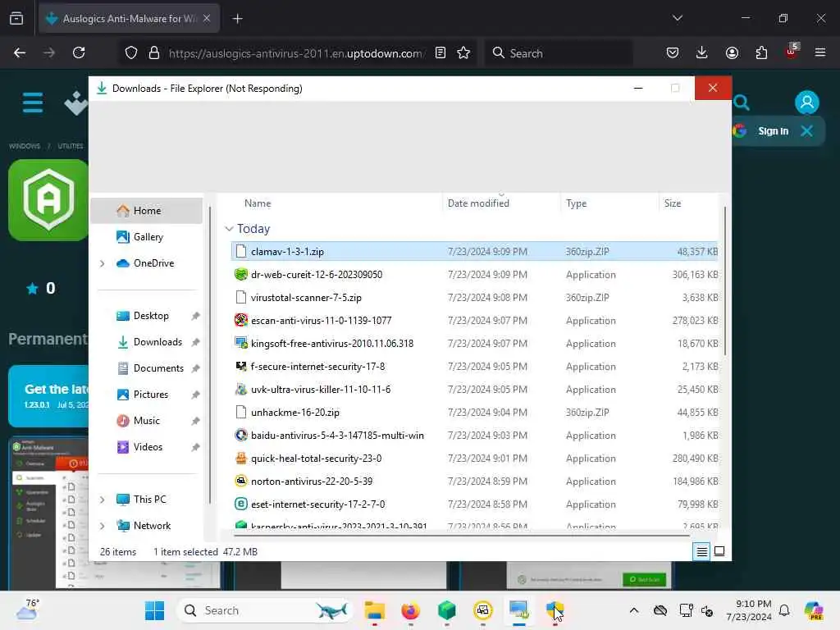Click the pin icon next to Music
This screenshot has height=630, width=840.
point(195,421)
